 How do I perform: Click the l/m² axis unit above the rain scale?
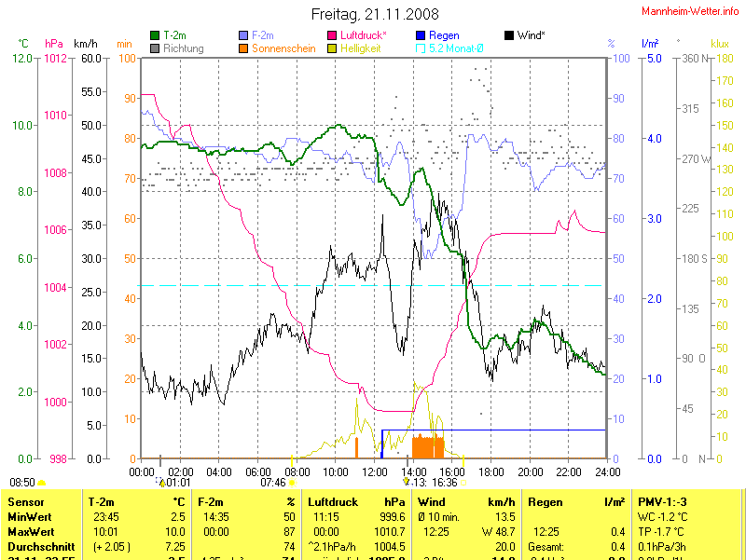(650, 44)
